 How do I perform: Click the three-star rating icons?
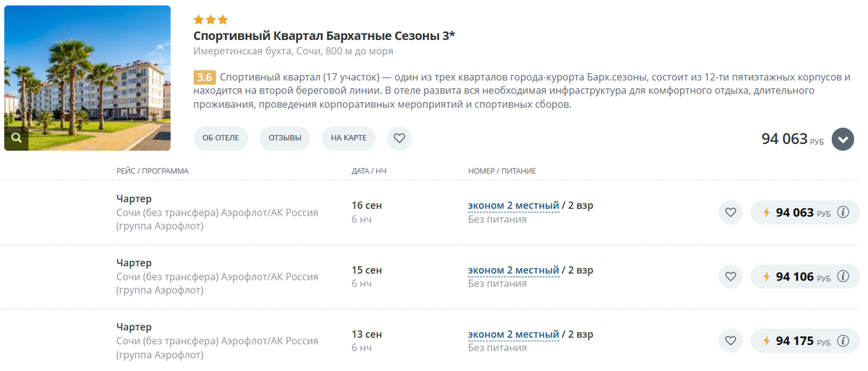pos(210,20)
